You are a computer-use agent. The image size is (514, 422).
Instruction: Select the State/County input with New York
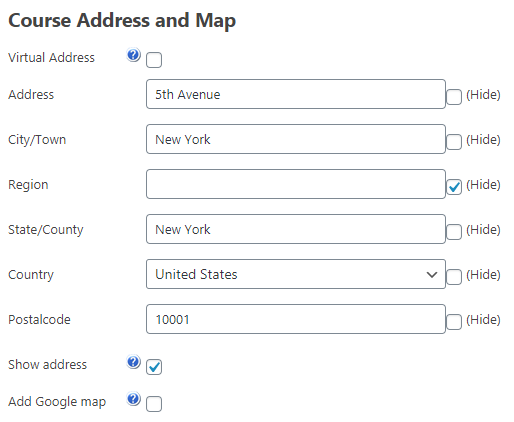click(296, 229)
